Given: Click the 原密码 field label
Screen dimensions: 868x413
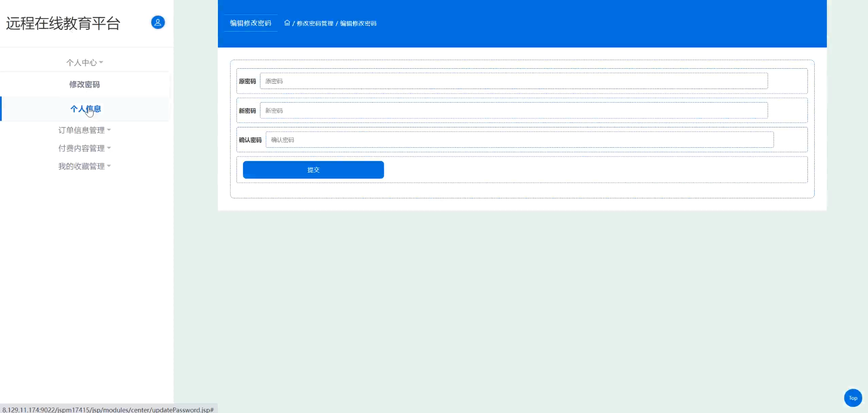Looking at the screenshot, I should [247, 81].
